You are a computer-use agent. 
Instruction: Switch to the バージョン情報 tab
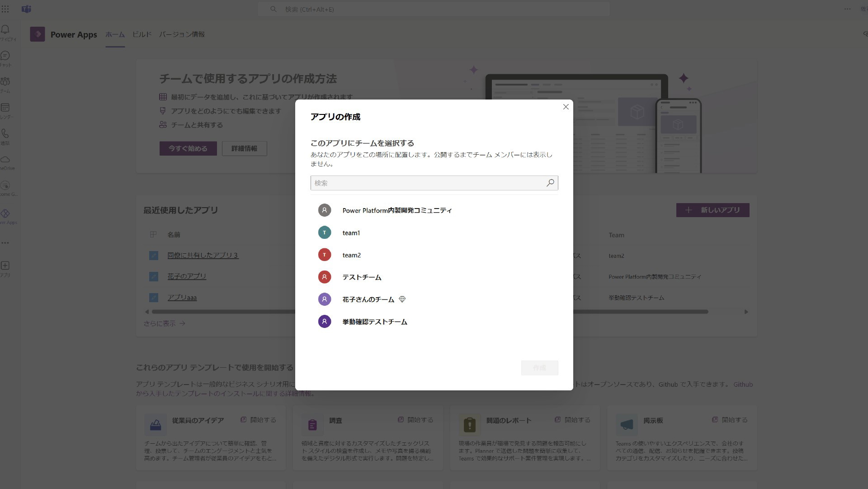182,34
